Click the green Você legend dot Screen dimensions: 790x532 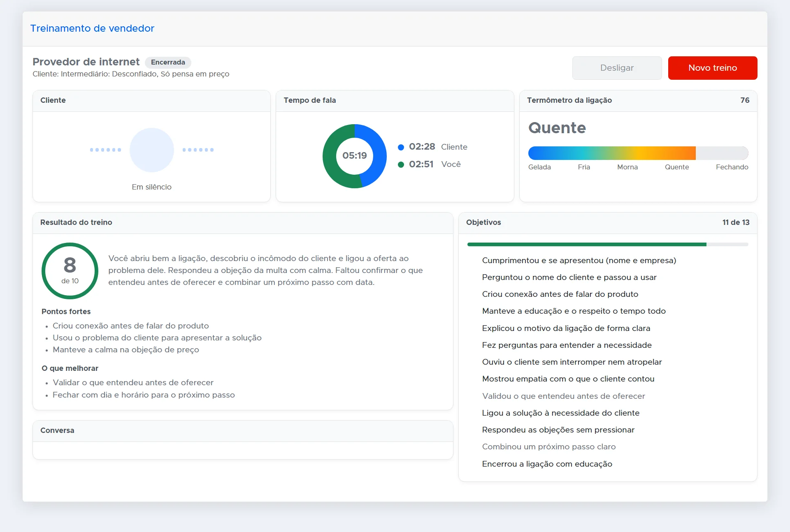click(401, 164)
